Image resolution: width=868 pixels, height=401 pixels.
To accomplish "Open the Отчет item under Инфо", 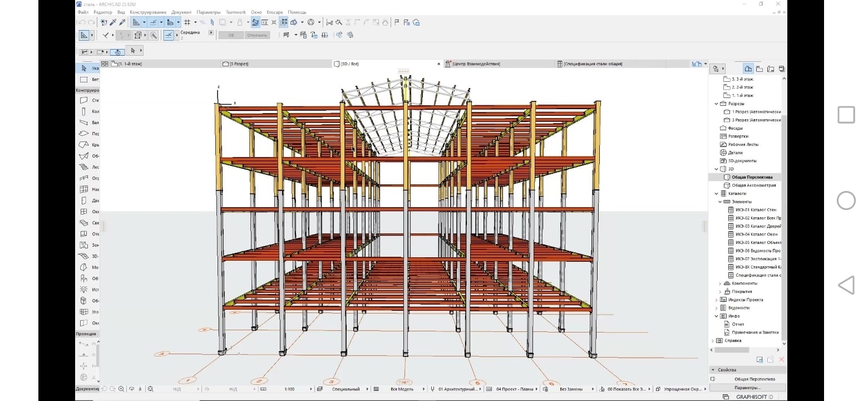I will [738, 324].
